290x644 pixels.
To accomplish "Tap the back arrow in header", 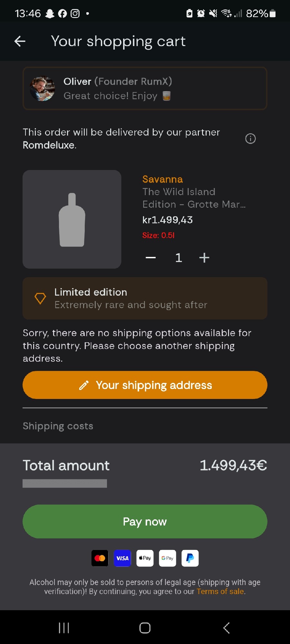I will (20, 41).
